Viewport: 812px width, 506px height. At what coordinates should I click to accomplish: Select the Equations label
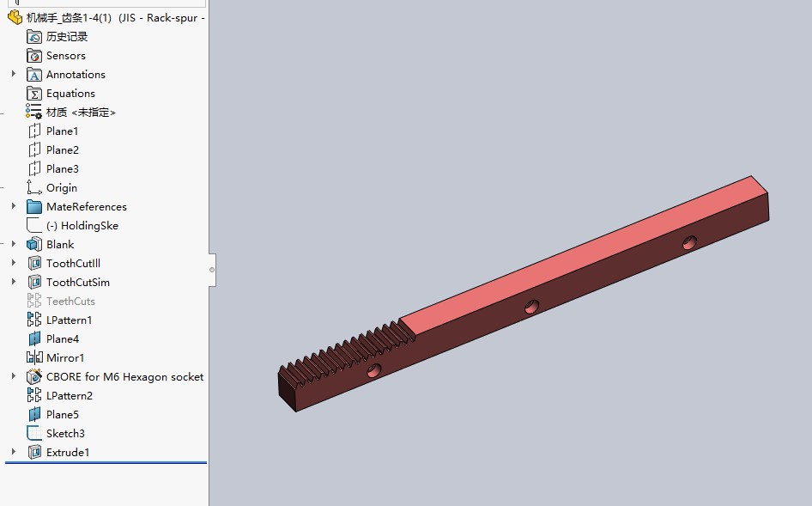[x=70, y=94]
